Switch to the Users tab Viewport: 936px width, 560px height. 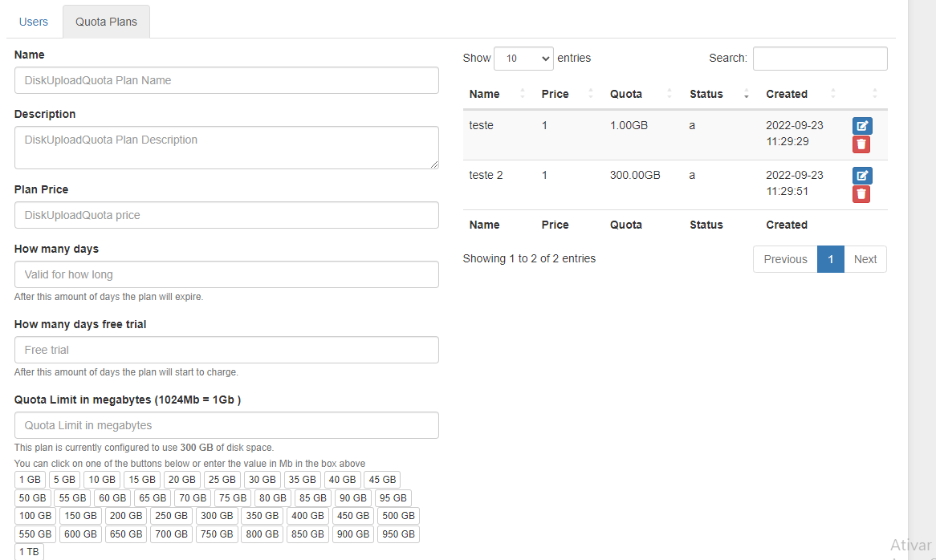33,22
